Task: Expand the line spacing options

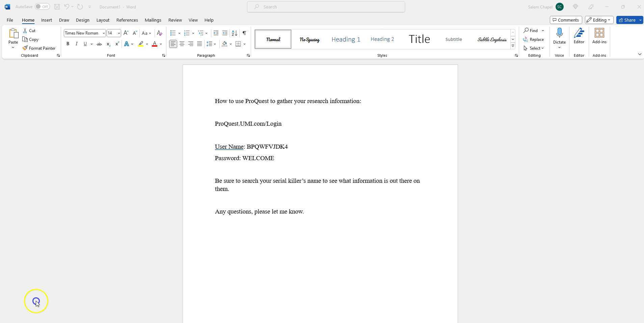Action: 215,44
